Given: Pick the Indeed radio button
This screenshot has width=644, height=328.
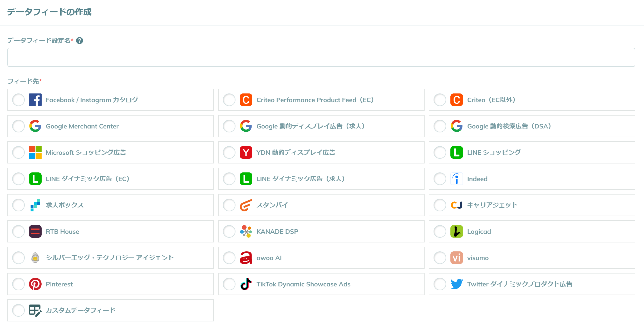Looking at the screenshot, I should click(x=440, y=179).
